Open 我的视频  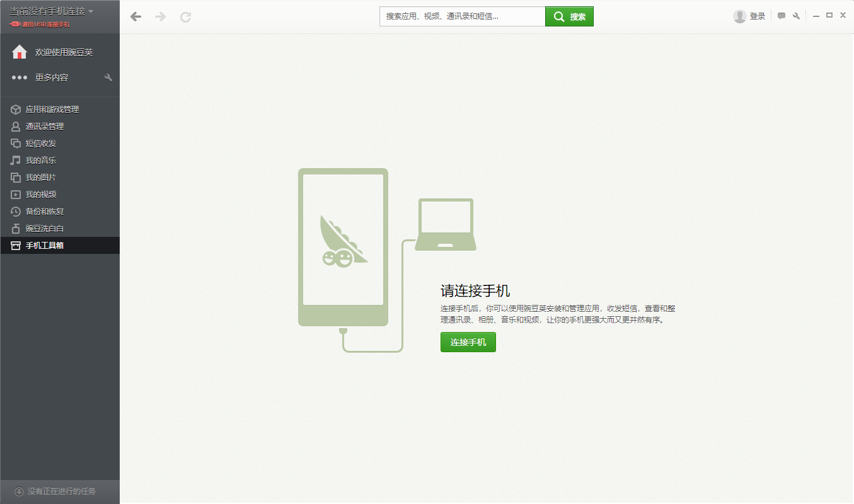[x=41, y=195]
